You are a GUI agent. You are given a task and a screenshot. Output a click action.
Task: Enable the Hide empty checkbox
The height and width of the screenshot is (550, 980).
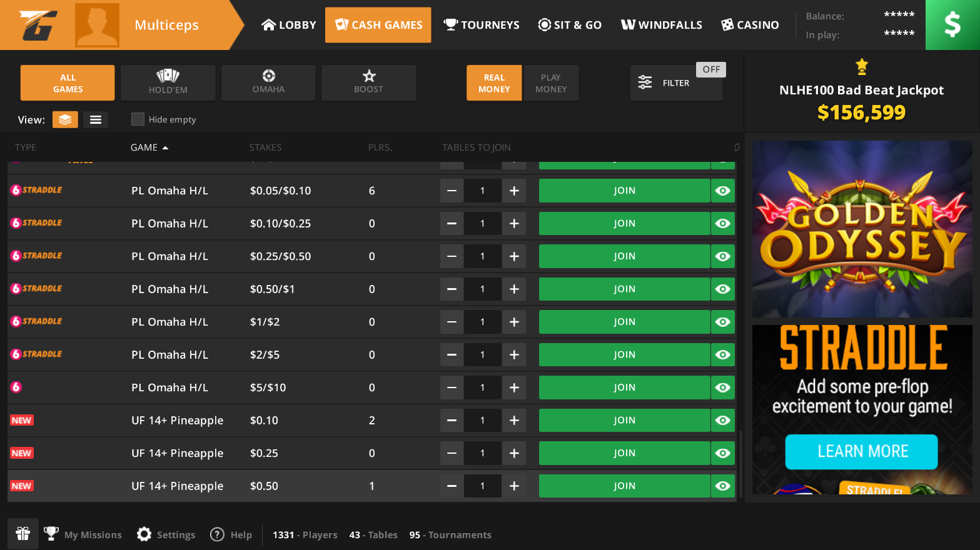point(138,119)
